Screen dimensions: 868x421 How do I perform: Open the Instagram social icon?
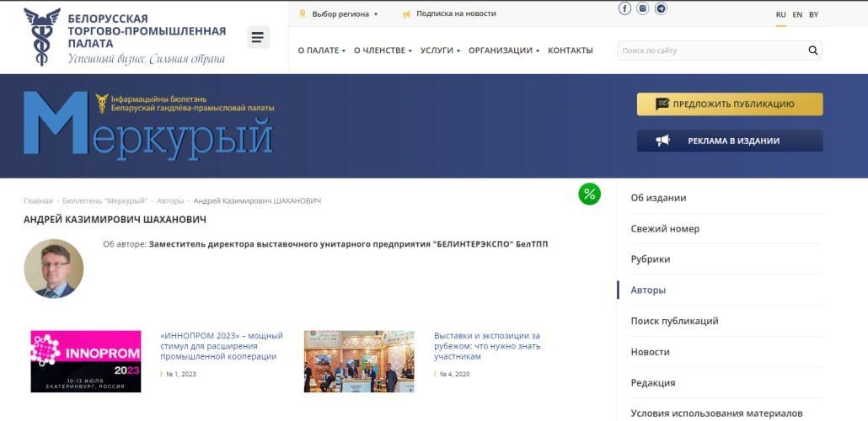click(643, 8)
